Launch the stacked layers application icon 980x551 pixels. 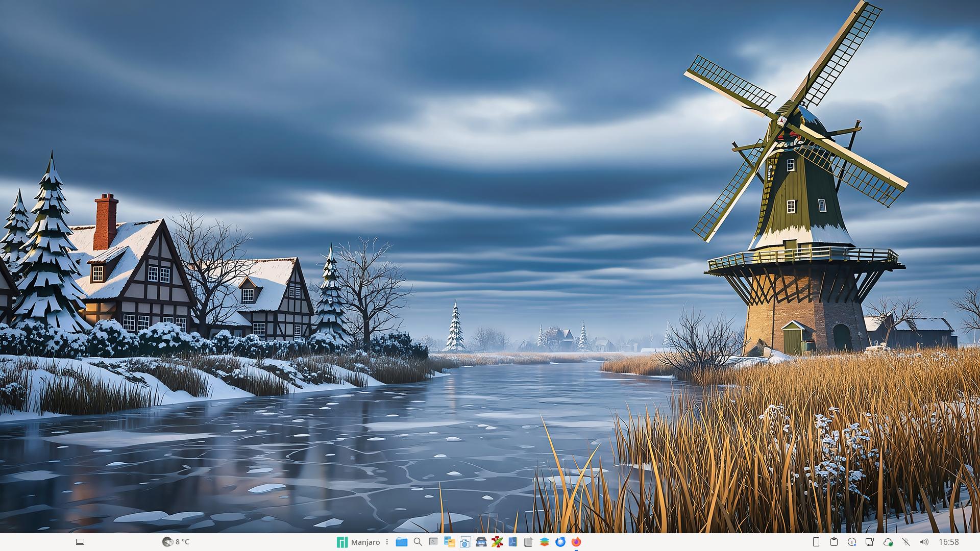[x=544, y=542]
